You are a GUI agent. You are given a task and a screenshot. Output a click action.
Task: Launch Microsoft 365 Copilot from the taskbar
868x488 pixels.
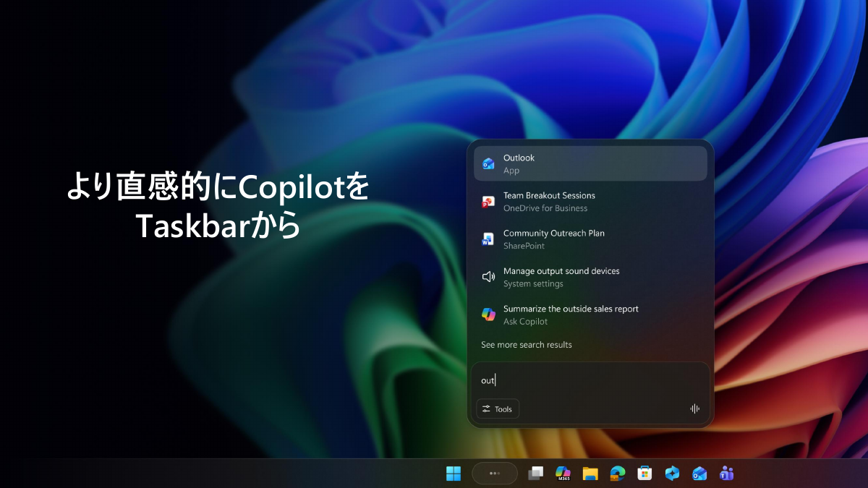click(563, 474)
